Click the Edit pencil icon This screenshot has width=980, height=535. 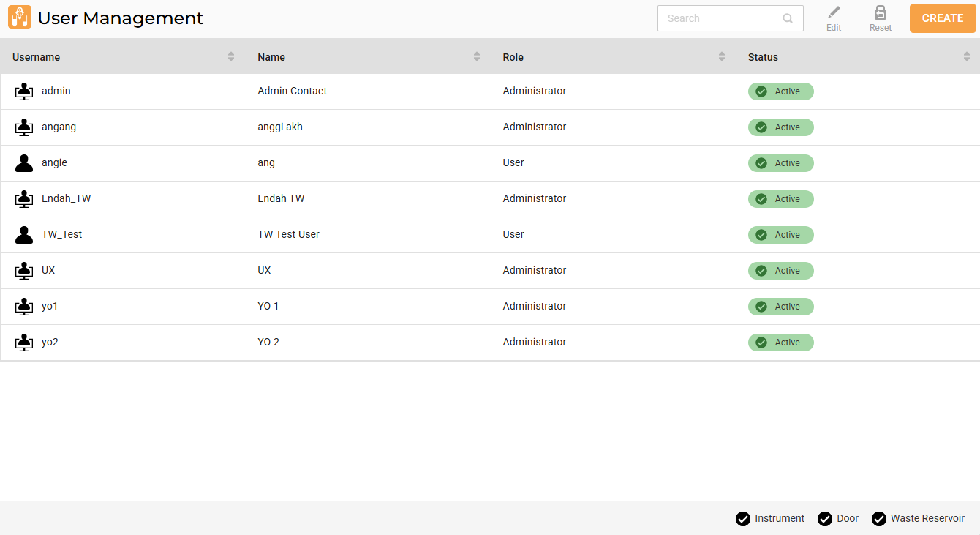[834, 12]
